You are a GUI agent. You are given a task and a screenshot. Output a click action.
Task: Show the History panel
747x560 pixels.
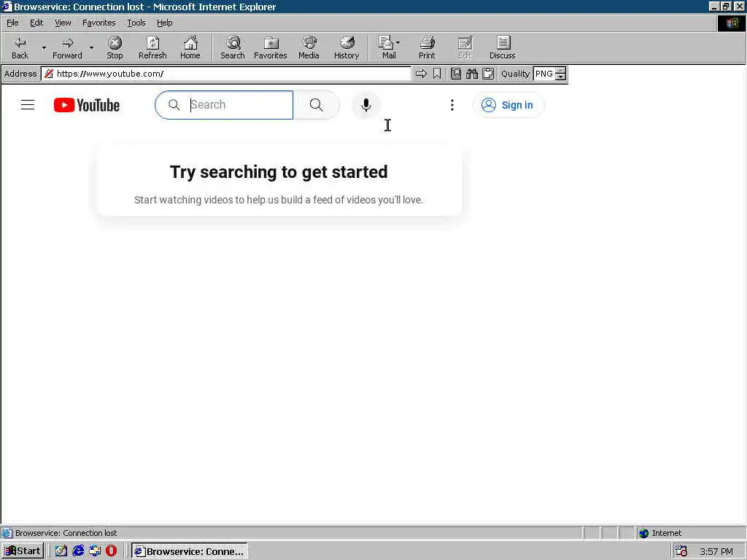pyautogui.click(x=347, y=47)
